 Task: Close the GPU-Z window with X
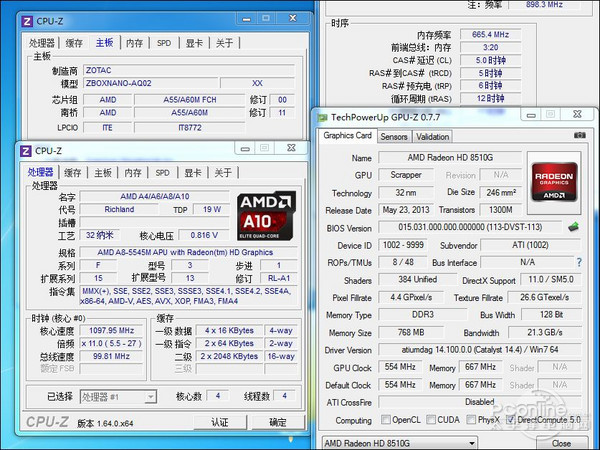[x=577, y=114]
